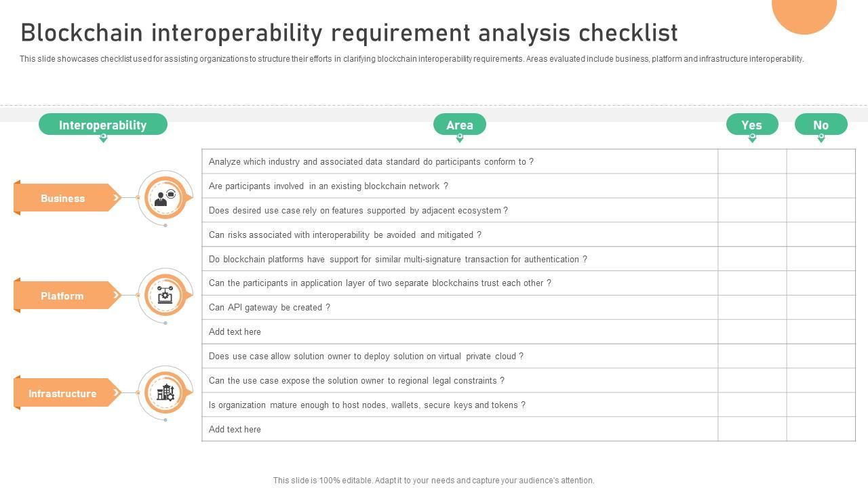Click the marker pin below Yes

(752, 138)
